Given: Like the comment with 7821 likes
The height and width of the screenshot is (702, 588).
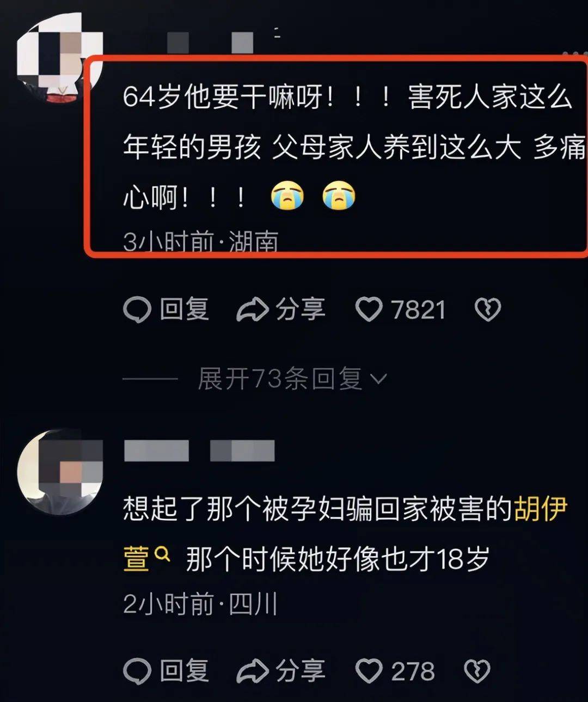Looking at the screenshot, I should click(369, 310).
